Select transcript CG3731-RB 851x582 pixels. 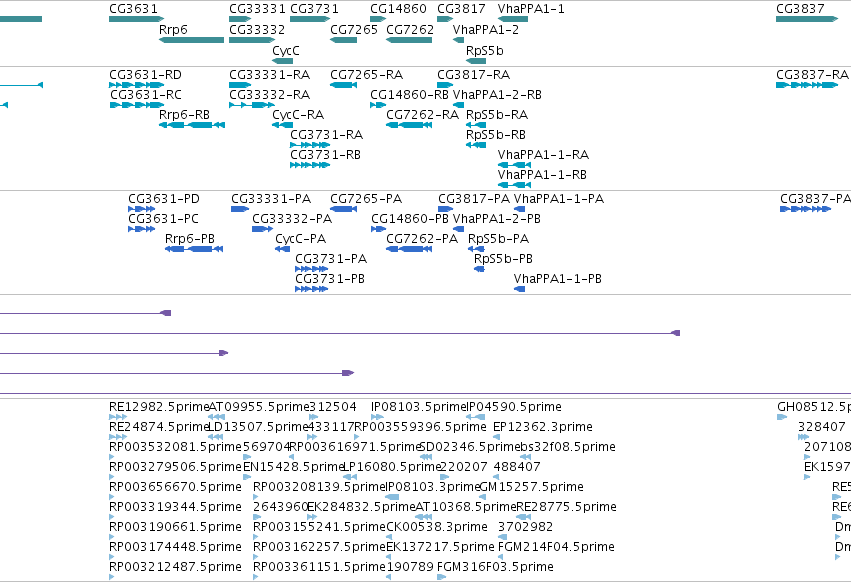pos(326,155)
